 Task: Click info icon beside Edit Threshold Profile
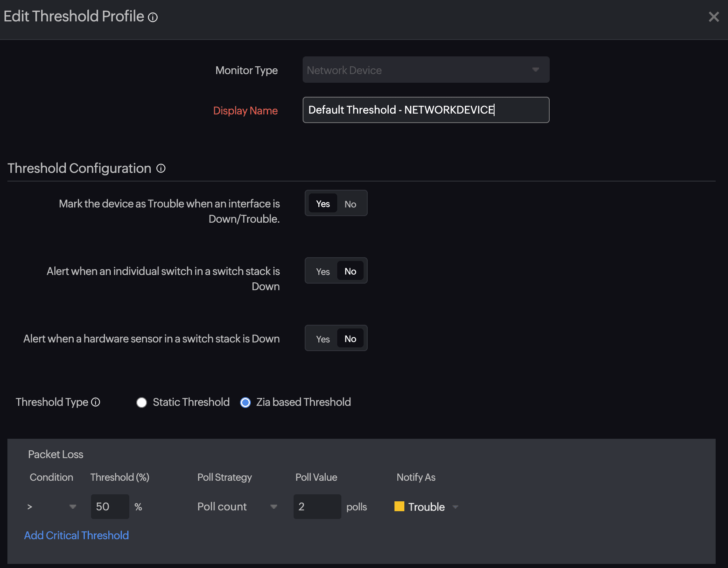pos(153,17)
